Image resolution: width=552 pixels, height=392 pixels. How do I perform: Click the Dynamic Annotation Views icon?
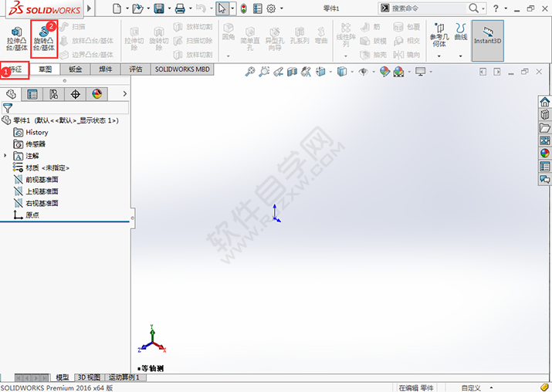(306, 72)
